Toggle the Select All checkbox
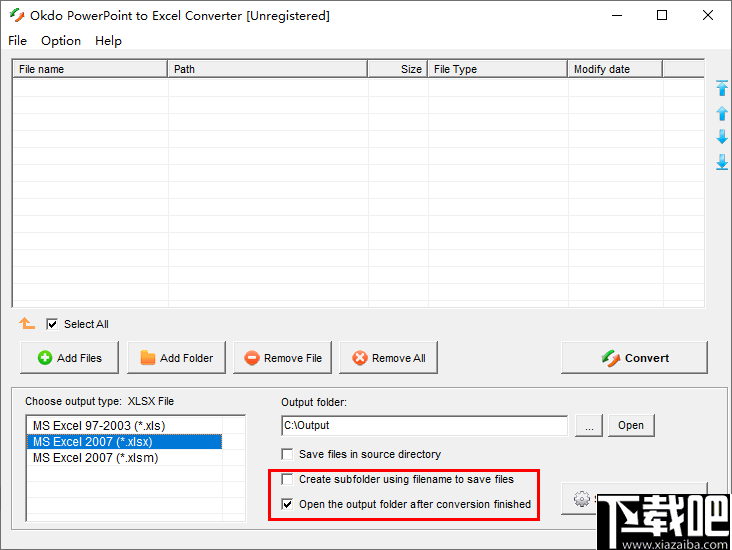Image resolution: width=732 pixels, height=550 pixels. [x=52, y=324]
